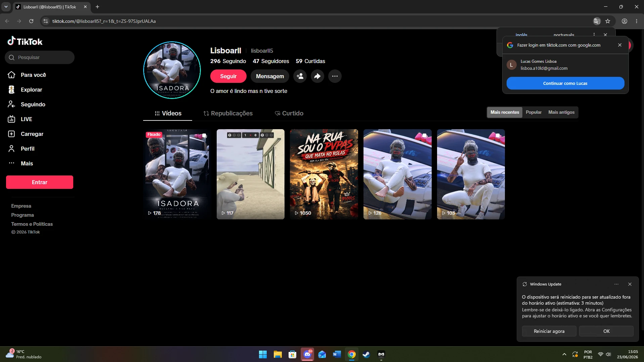This screenshot has height=362, width=644.
Task: Open profile more options ellipsis
Action: (335, 76)
